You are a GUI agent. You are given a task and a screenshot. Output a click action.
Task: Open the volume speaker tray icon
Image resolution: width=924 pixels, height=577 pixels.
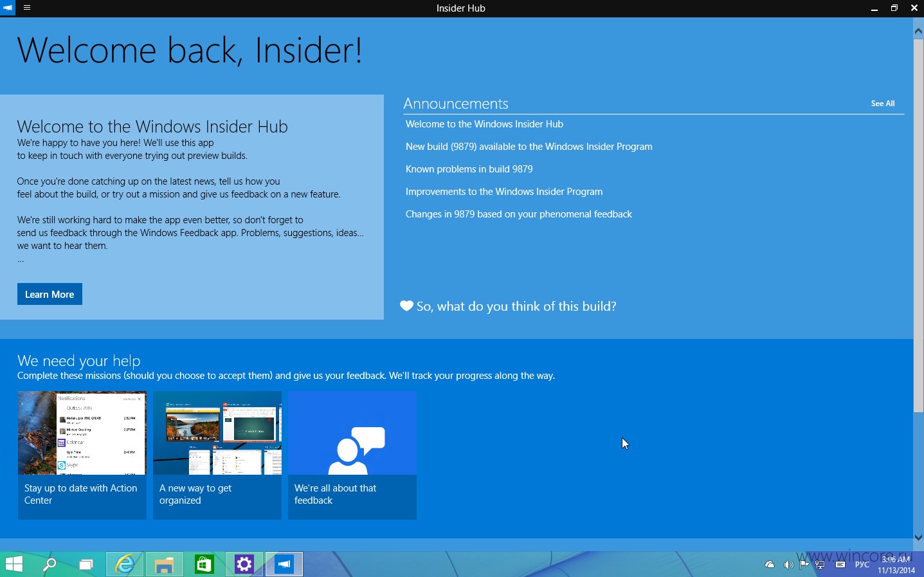click(x=788, y=565)
